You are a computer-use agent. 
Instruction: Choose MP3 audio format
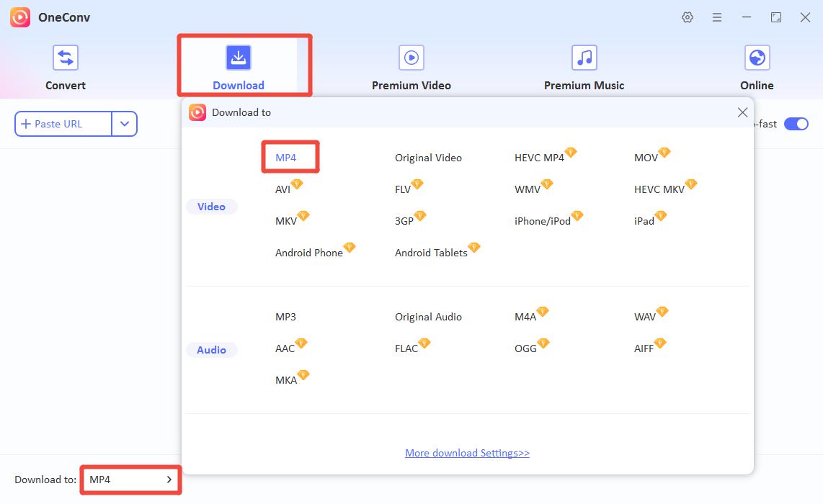click(x=285, y=317)
